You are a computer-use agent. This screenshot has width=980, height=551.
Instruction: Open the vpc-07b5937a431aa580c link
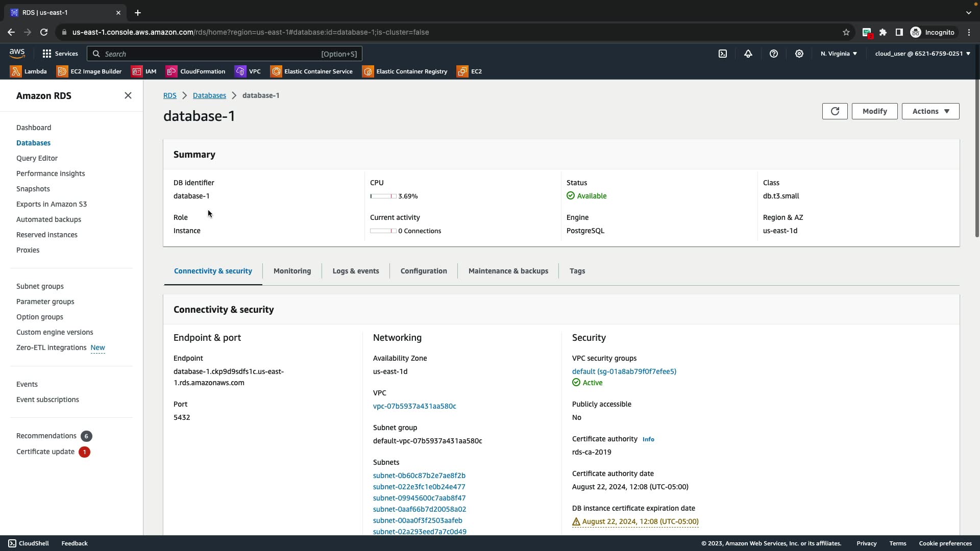point(414,406)
